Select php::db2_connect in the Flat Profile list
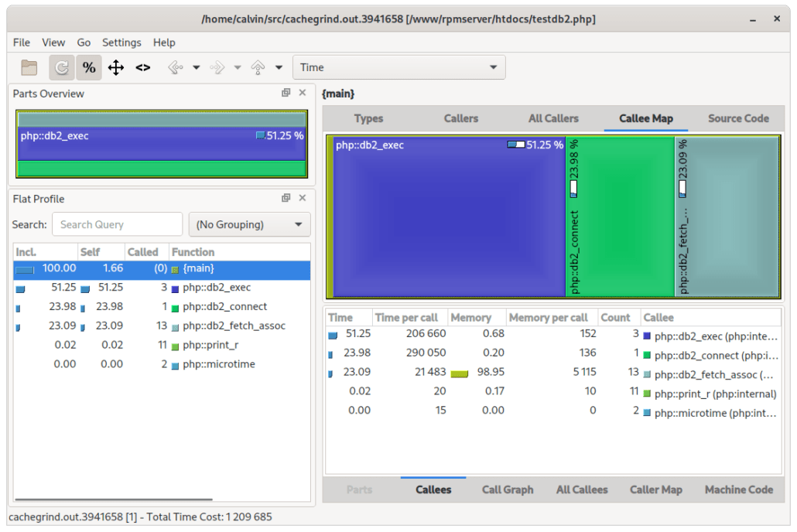This screenshot has width=797, height=532. [224, 306]
